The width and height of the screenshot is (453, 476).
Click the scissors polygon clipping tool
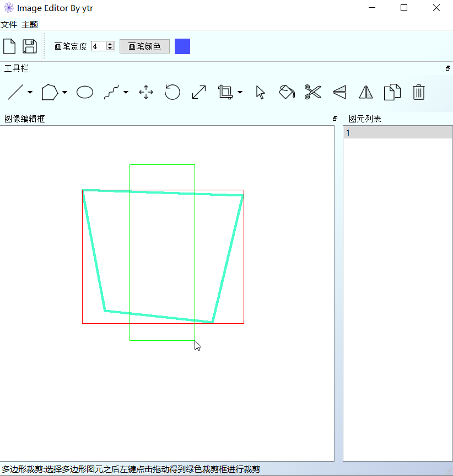313,92
